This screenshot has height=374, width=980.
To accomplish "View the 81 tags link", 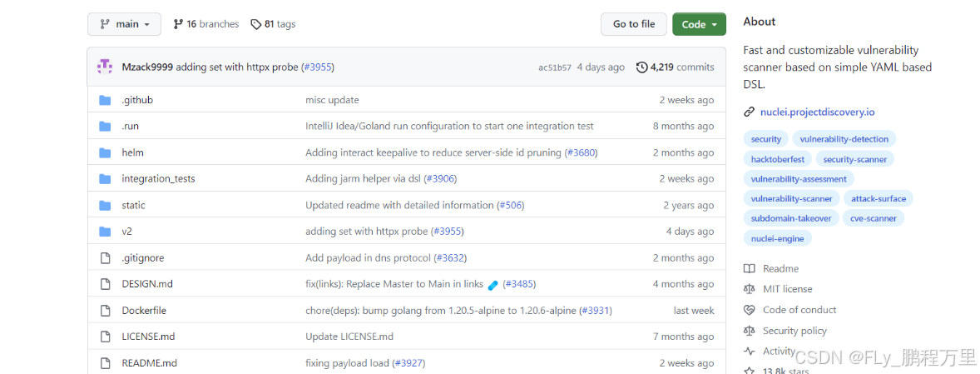I will (273, 24).
